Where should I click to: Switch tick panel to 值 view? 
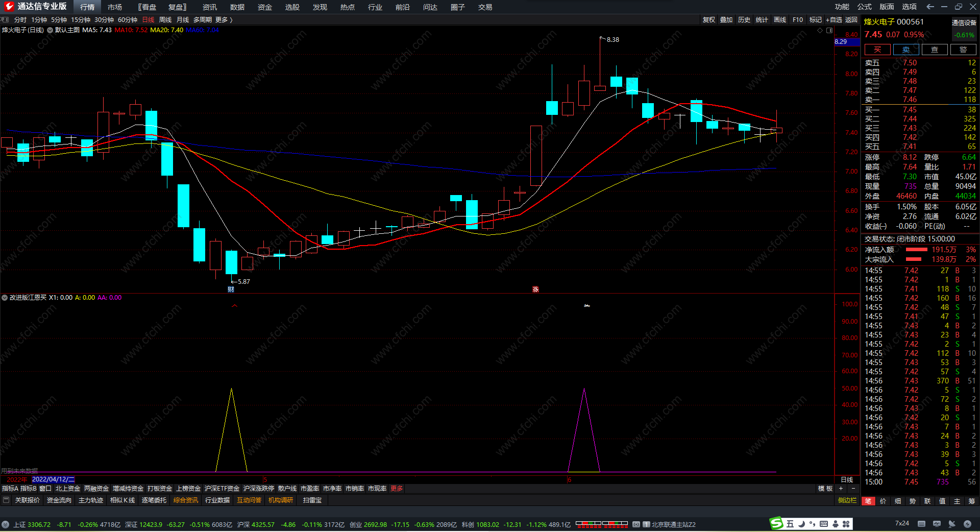coord(942,501)
